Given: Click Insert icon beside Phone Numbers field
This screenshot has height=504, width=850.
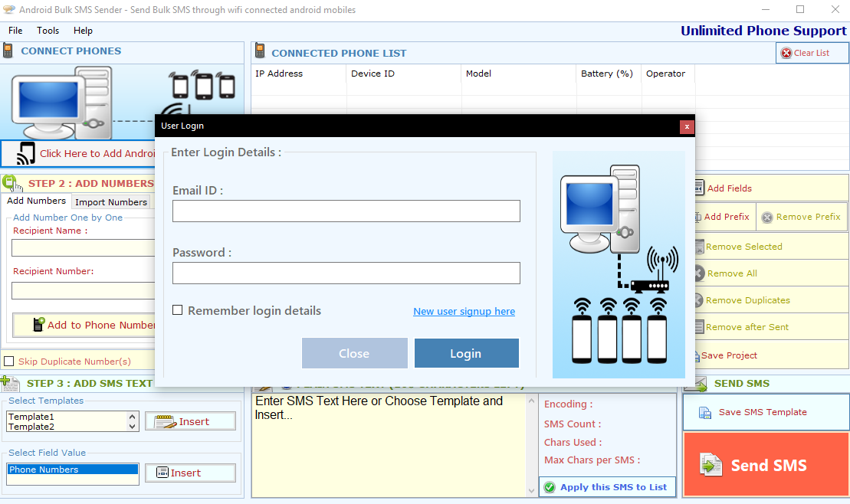Looking at the screenshot, I should [162, 473].
